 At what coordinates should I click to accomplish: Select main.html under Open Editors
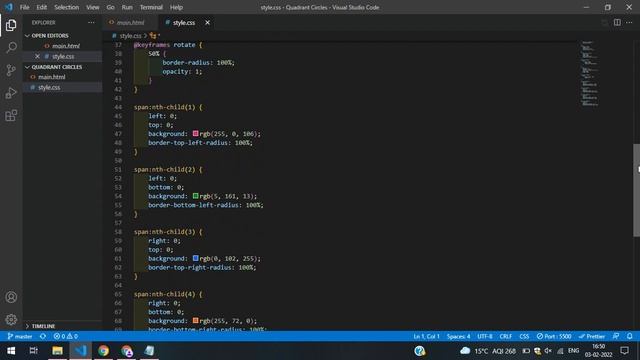click(65, 46)
